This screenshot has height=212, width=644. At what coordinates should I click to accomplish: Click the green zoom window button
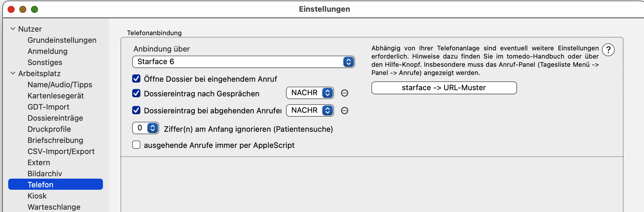35,9
